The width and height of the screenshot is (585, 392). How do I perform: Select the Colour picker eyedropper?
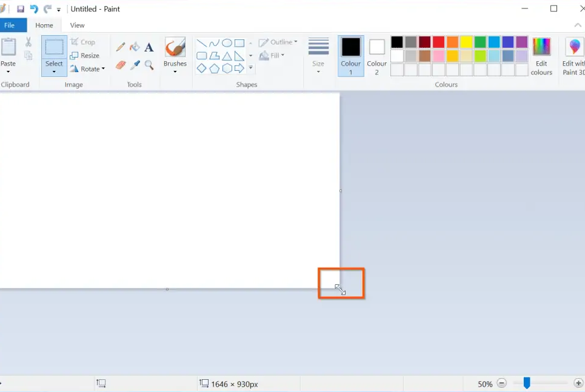[135, 65]
